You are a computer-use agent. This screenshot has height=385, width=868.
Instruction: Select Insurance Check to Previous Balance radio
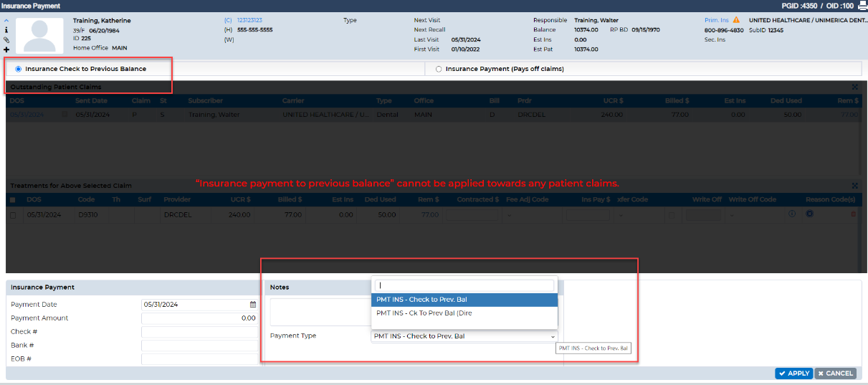point(18,69)
